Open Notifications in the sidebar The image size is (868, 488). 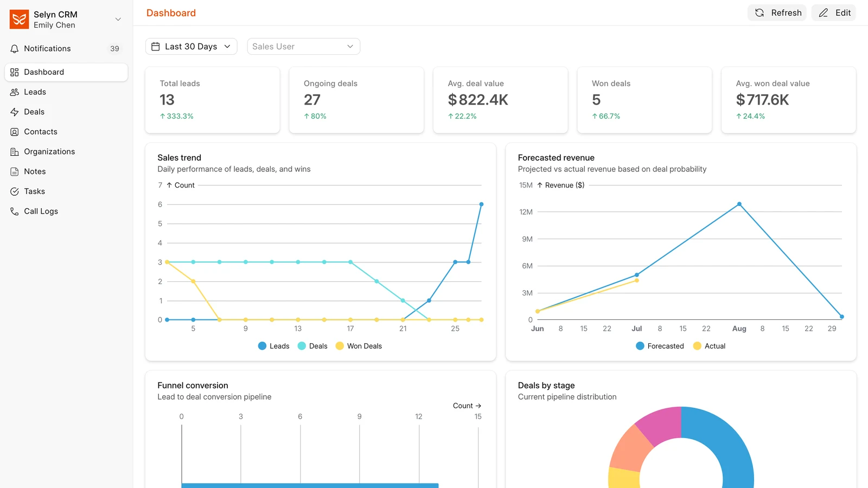tap(66, 49)
